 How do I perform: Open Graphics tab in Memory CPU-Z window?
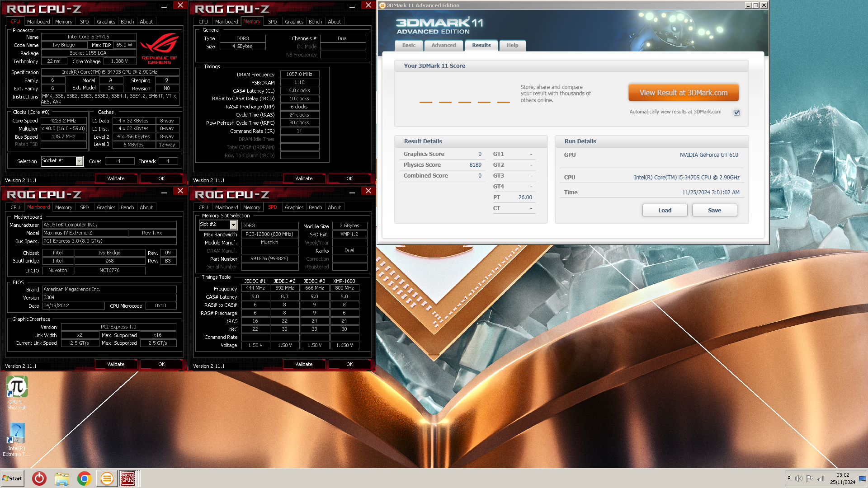click(x=294, y=22)
